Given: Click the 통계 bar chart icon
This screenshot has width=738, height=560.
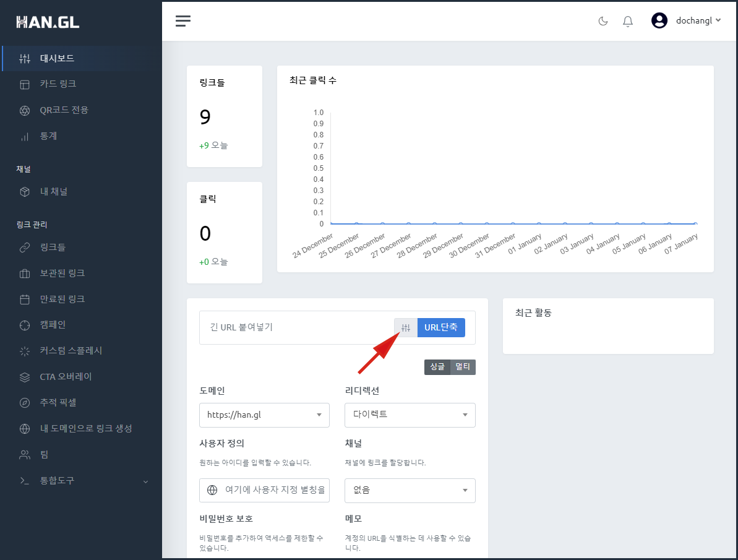Looking at the screenshot, I should (x=25, y=137).
